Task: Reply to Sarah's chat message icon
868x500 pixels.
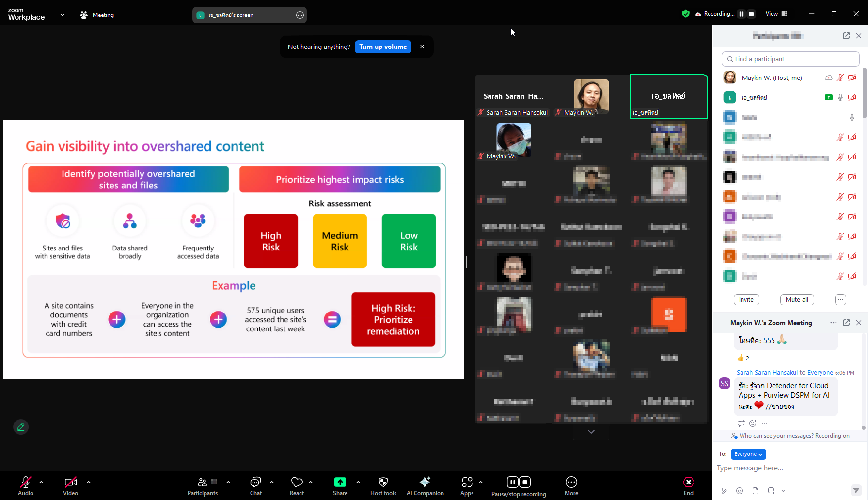Action: [x=741, y=423]
